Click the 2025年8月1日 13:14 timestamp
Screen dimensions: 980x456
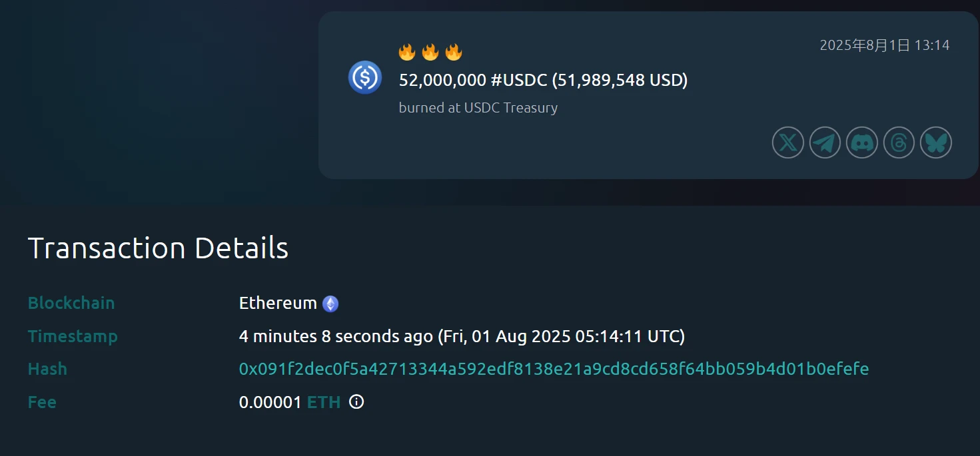[885, 45]
